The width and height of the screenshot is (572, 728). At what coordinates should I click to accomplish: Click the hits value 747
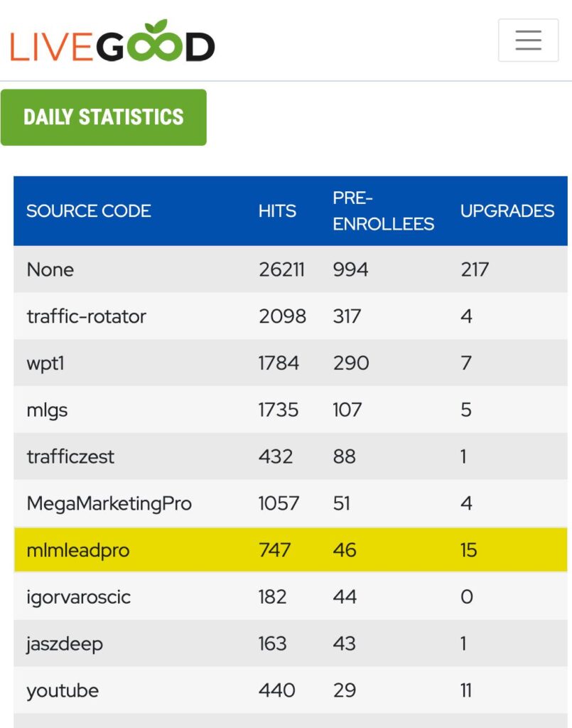point(275,550)
